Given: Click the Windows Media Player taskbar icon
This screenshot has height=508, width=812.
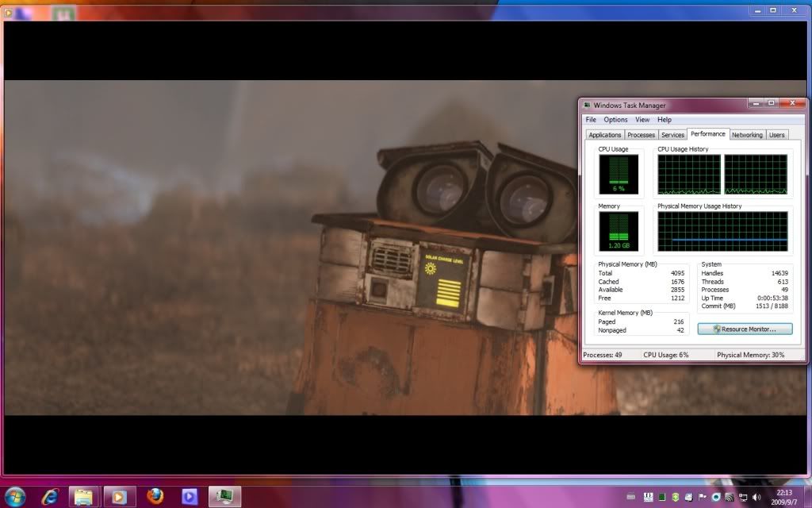Looking at the screenshot, I should (x=119, y=497).
